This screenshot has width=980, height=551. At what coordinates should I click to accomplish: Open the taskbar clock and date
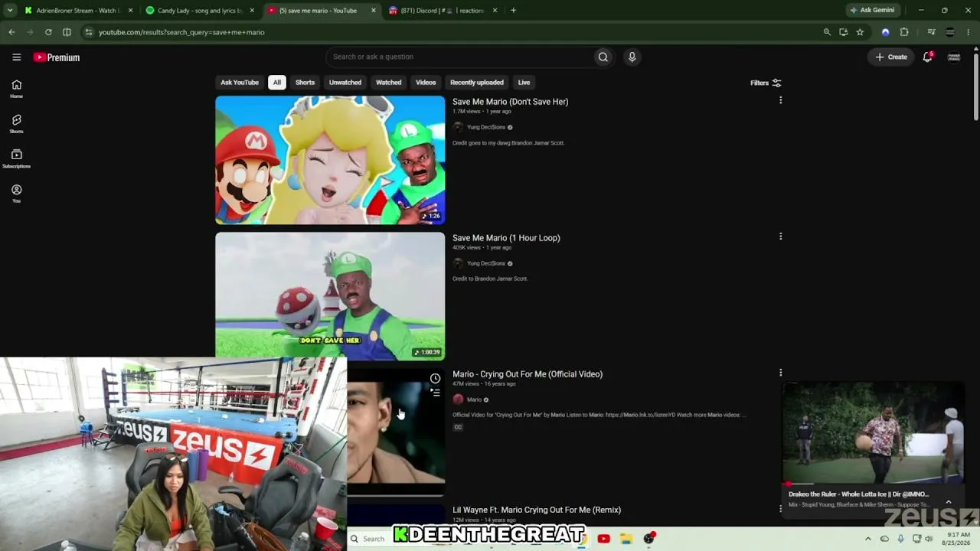point(955,539)
